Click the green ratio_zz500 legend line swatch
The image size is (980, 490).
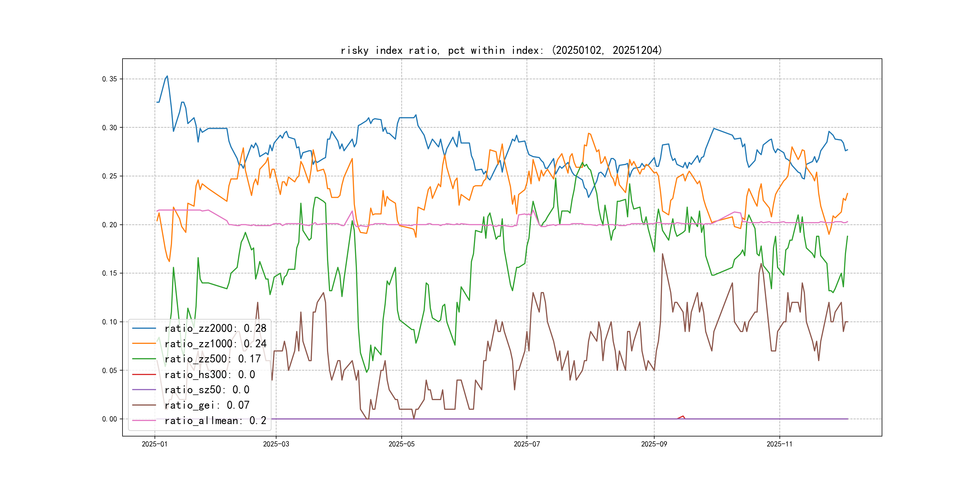(144, 359)
